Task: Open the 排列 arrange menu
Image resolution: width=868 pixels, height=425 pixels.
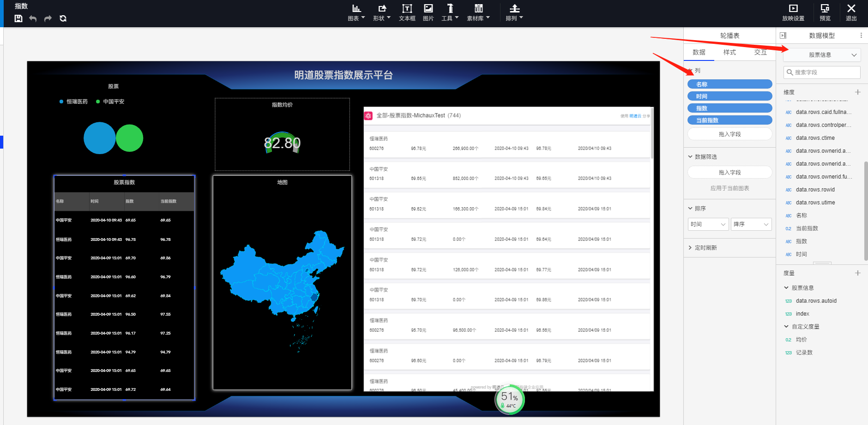Action: [514, 12]
